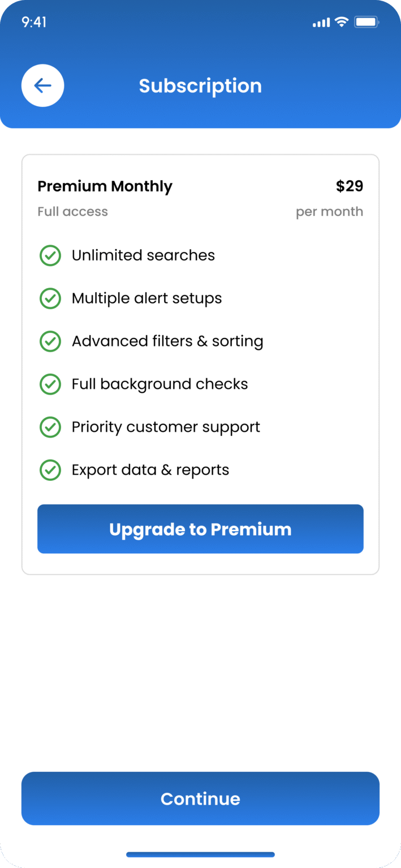Click the cellular signal bars icon
401x868 pixels.
click(x=321, y=23)
